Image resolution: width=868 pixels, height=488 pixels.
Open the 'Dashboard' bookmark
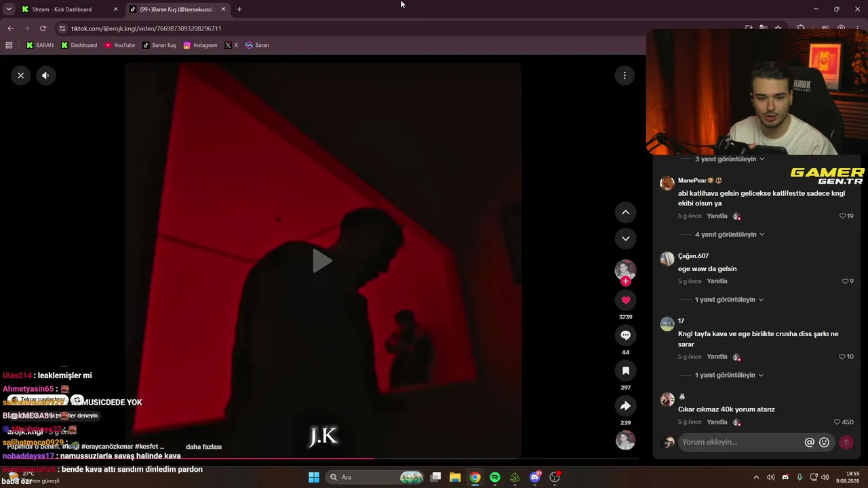pos(79,45)
